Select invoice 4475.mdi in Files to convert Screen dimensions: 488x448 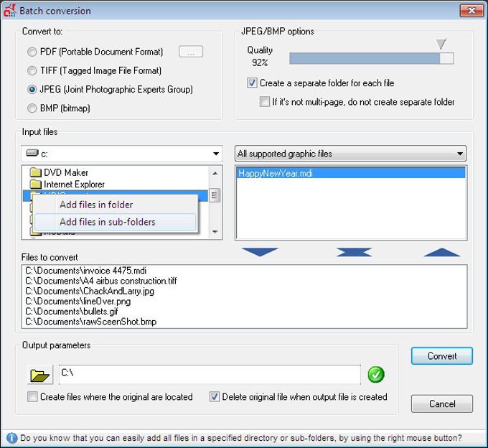tap(86, 271)
